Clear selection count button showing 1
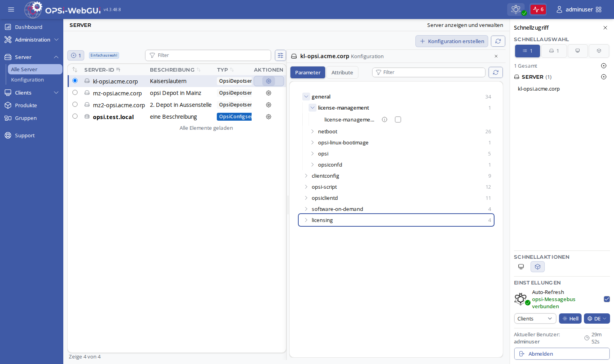Image resolution: width=614 pixels, height=364 pixels. click(76, 55)
